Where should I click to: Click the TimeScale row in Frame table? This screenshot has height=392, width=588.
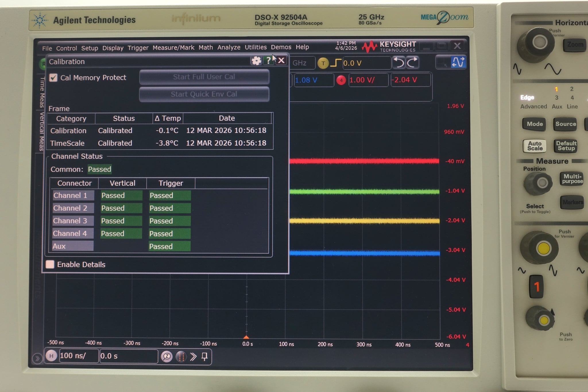point(160,143)
